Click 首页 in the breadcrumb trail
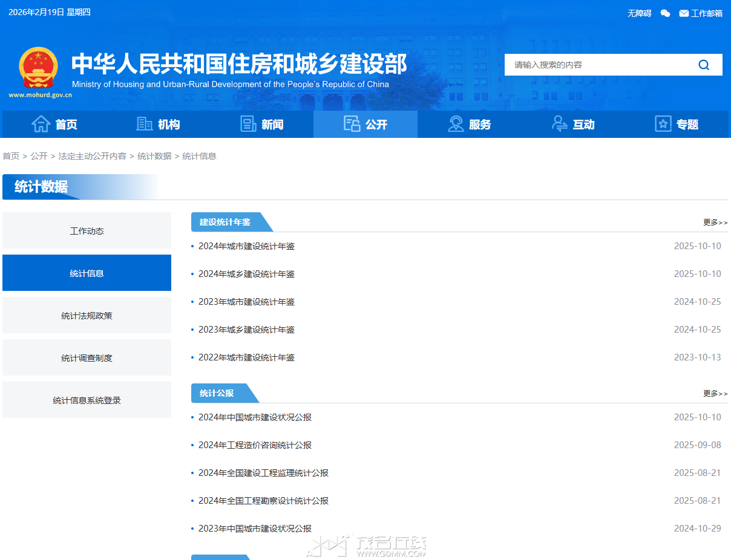 pyautogui.click(x=11, y=155)
